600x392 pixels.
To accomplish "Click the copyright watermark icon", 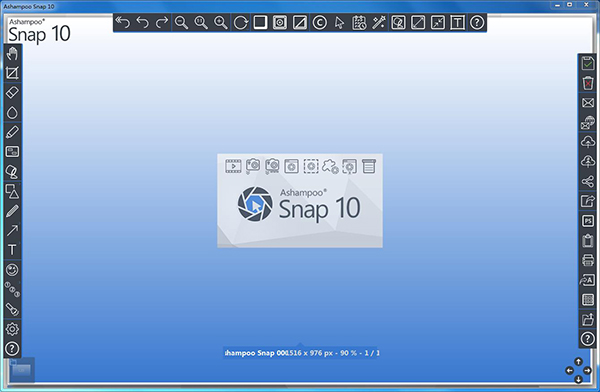I will pyautogui.click(x=320, y=23).
